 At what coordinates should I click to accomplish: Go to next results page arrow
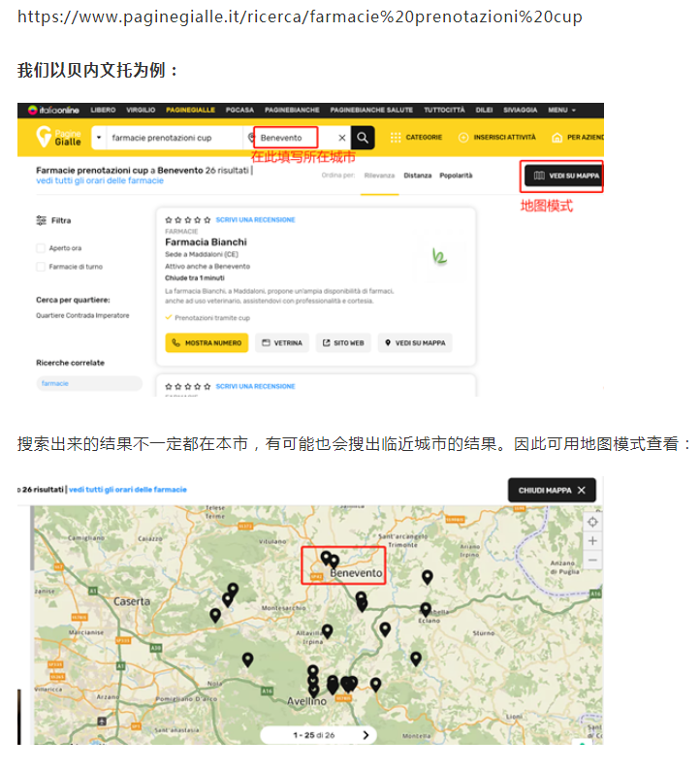366,735
